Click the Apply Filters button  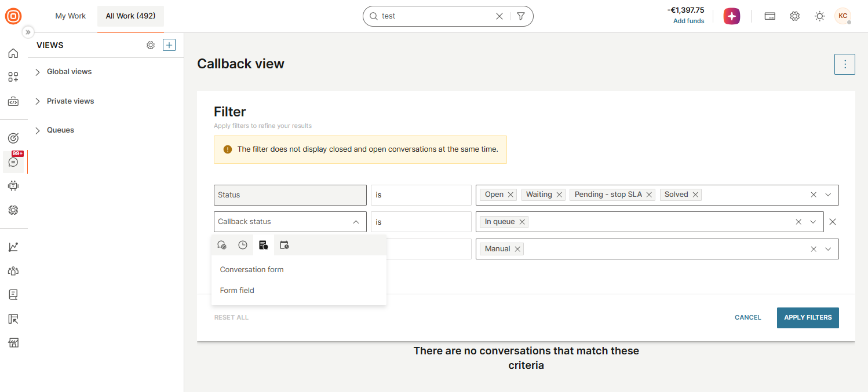coord(808,317)
